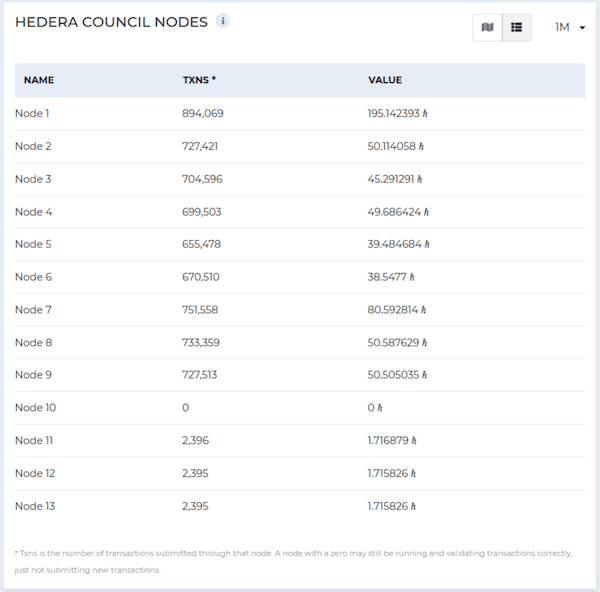Click the Txns footnote text
Screen dimensions: 600x592
click(x=293, y=562)
